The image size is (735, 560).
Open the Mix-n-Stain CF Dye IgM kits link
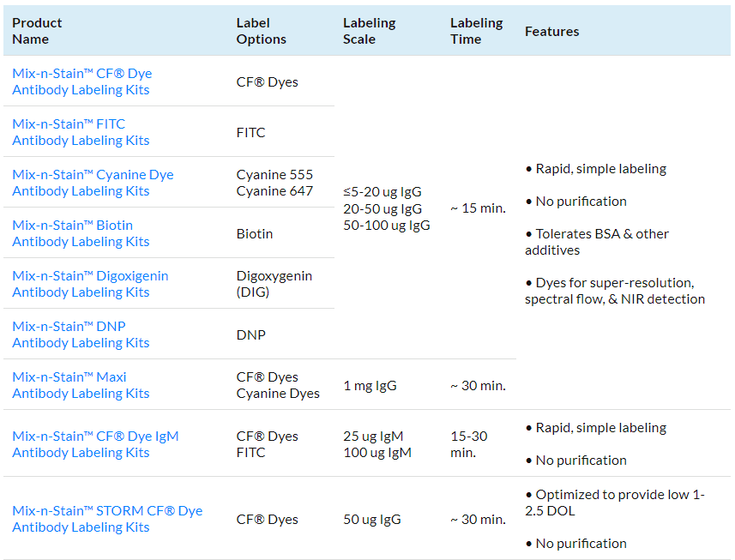click(x=95, y=444)
